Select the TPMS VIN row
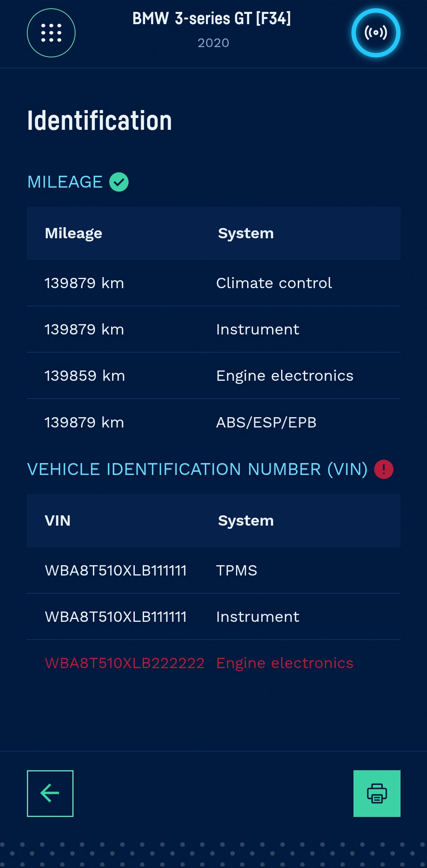427x868 pixels. pos(213,570)
